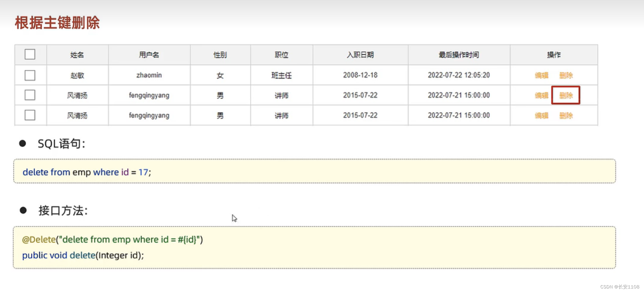
Task: Click the timestamp 2022-07-22 12:05:20
Action: (459, 75)
